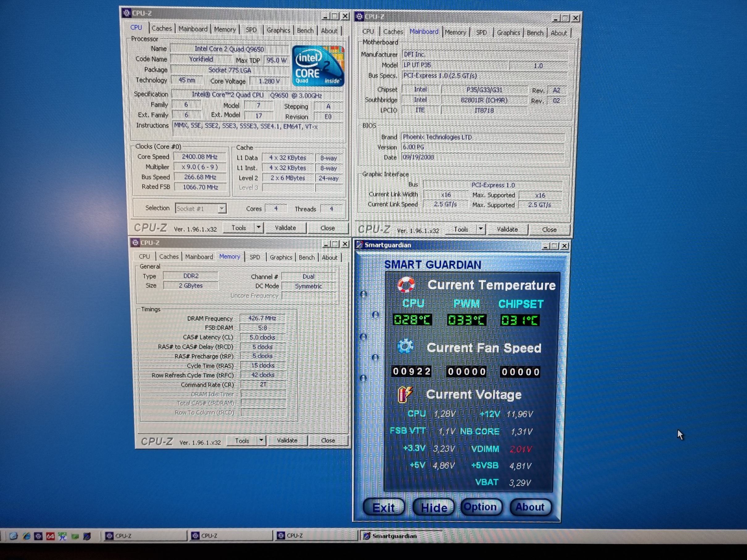Click Exit button in Smart Guardian
The image size is (747, 560).
coord(384,507)
